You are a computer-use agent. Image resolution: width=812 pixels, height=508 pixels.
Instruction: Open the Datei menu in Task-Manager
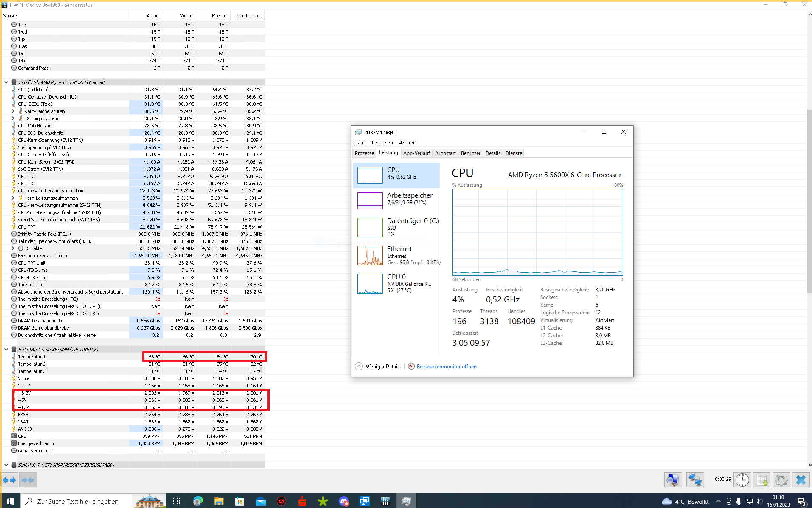click(360, 143)
